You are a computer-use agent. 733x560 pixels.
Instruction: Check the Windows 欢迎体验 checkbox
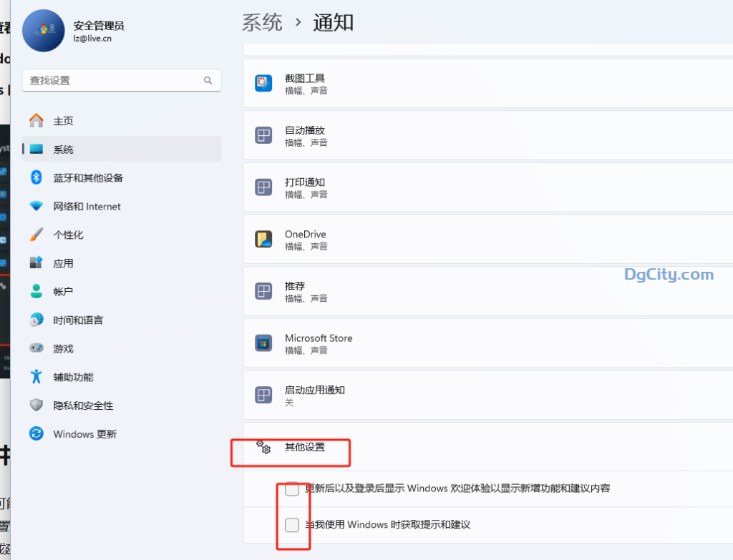(291, 488)
